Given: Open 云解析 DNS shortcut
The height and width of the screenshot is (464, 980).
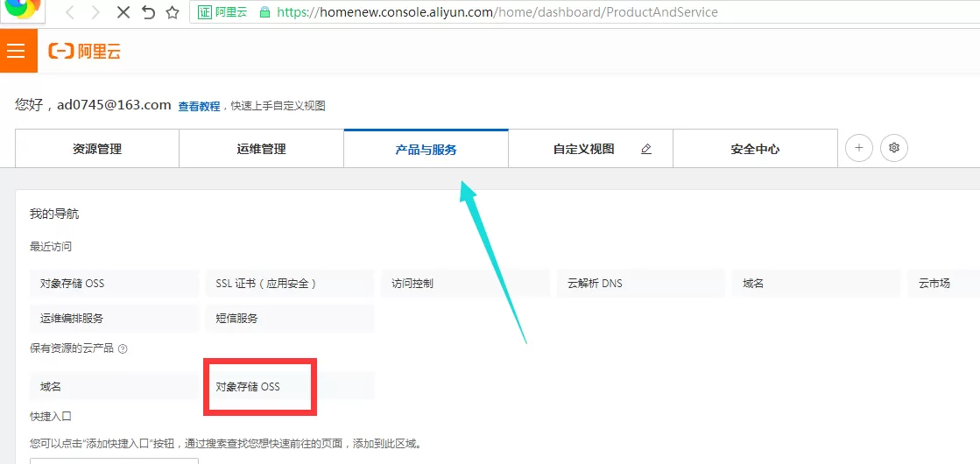Looking at the screenshot, I should (x=641, y=283).
